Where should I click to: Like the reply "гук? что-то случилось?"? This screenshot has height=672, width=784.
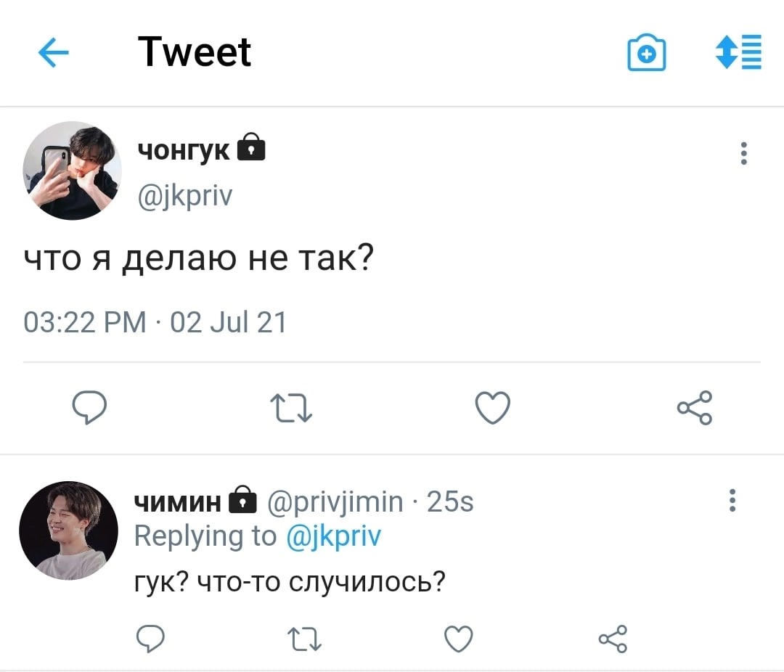pos(458,639)
